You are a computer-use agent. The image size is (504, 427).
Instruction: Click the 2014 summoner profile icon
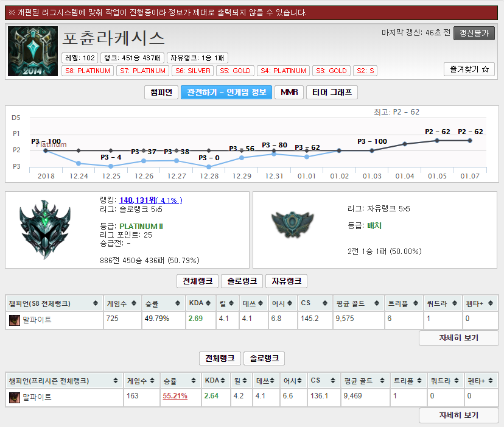(33, 51)
